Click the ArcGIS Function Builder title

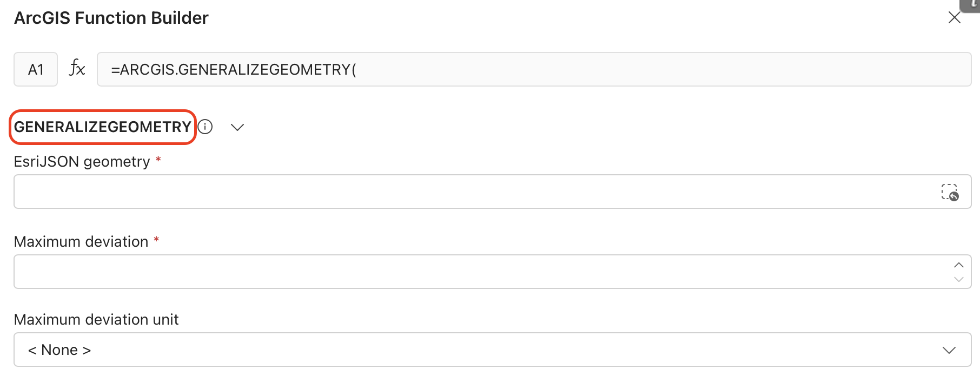pyautogui.click(x=110, y=17)
